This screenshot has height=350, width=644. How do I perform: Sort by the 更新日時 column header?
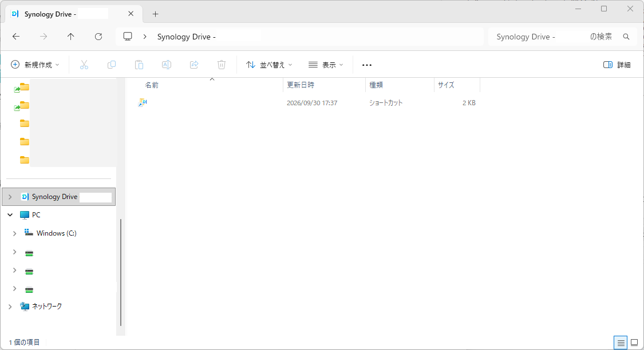tap(300, 85)
